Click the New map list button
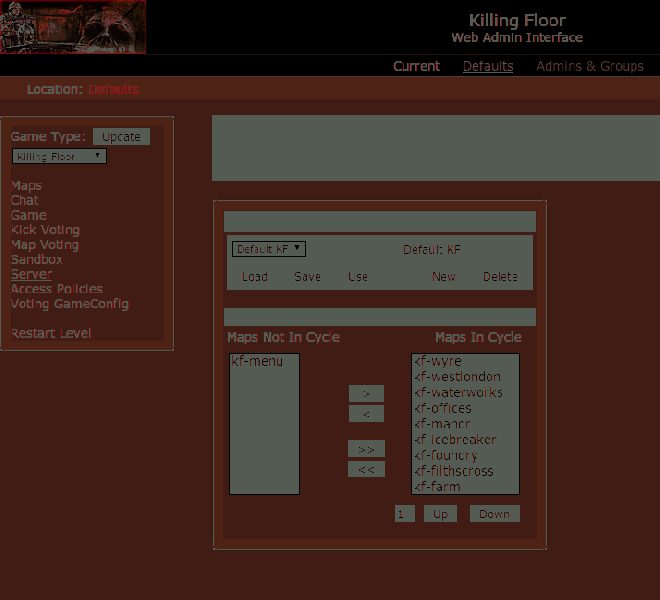660x600 pixels. point(444,277)
